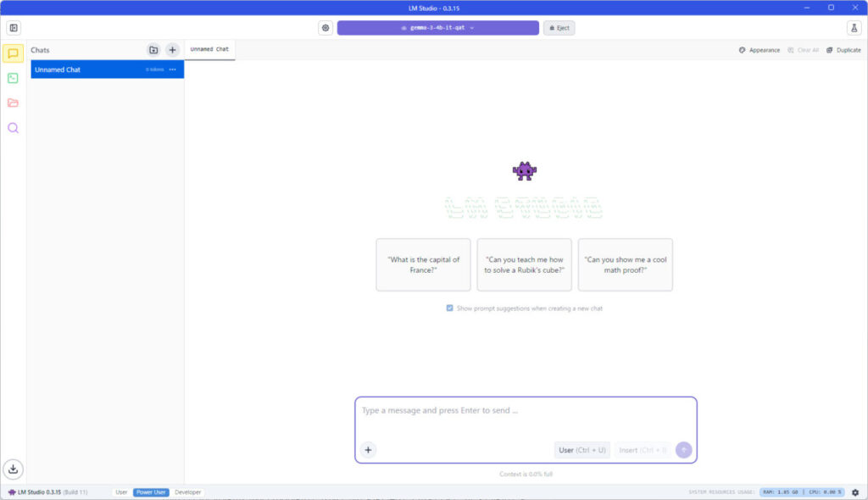Switch to User mode
Screen dimensions: 868x500
[121, 492]
